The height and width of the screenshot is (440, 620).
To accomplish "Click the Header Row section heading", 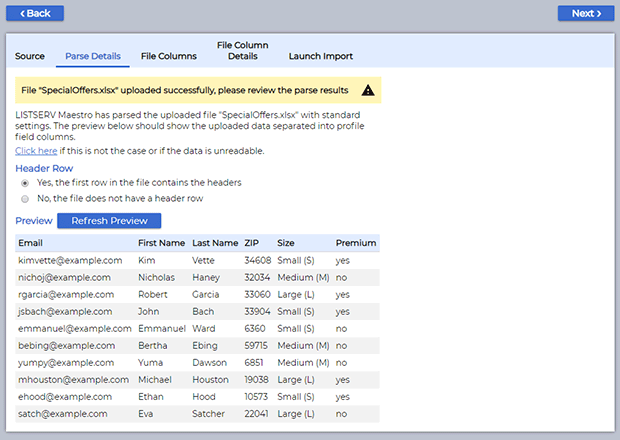I will click(44, 168).
